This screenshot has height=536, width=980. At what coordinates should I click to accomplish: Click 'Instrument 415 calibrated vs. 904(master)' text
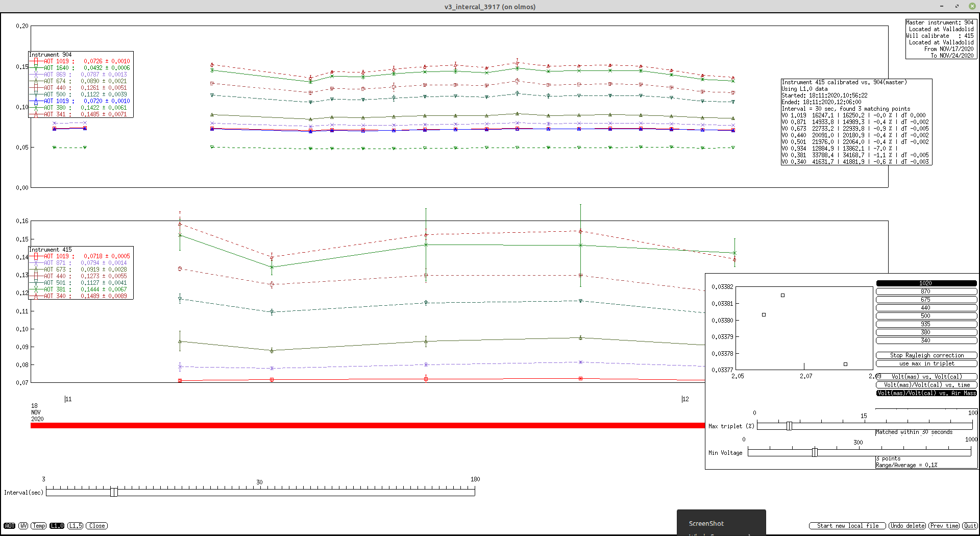[x=844, y=82]
